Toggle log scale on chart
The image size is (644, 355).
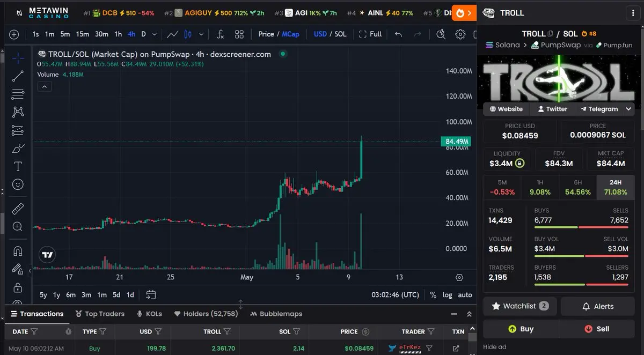447,294
